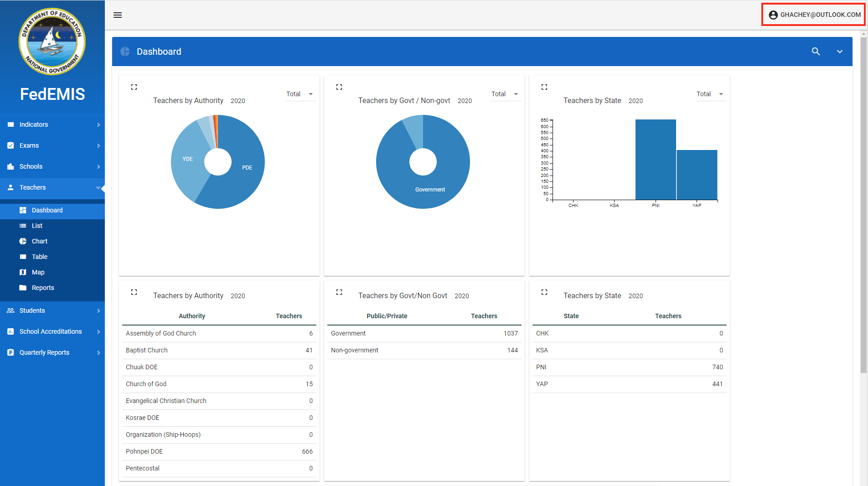Expand the Teachers by Authority table panel
Image resolution: width=868 pixels, height=486 pixels.
[134, 292]
